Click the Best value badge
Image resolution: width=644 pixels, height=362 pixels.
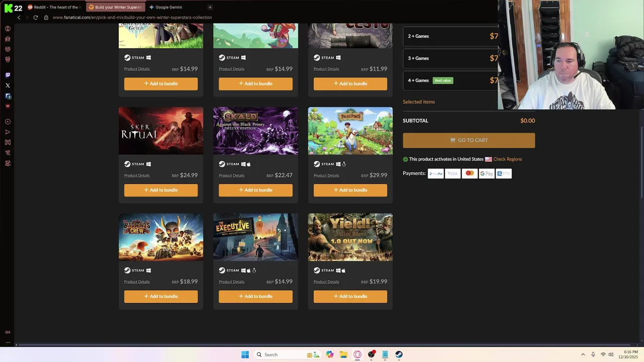point(443,80)
